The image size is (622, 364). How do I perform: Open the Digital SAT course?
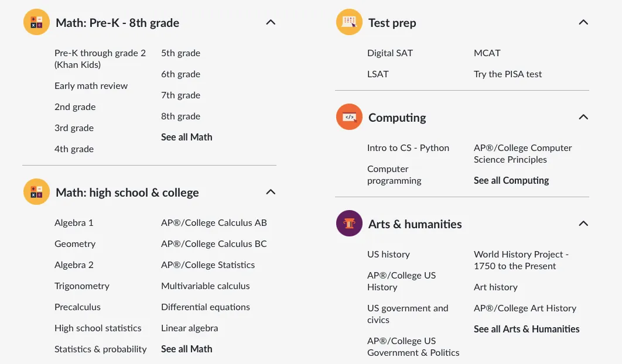click(389, 53)
